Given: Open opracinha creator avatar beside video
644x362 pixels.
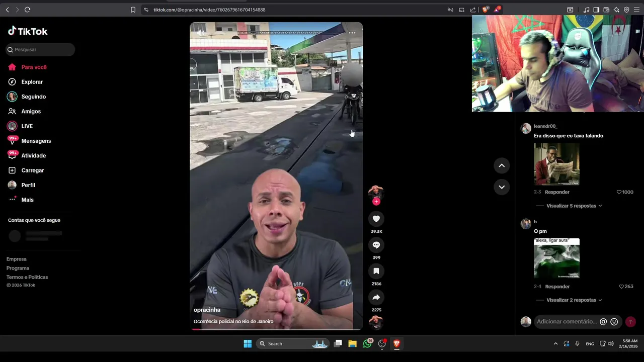Looking at the screenshot, I should pyautogui.click(x=376, y=192).
